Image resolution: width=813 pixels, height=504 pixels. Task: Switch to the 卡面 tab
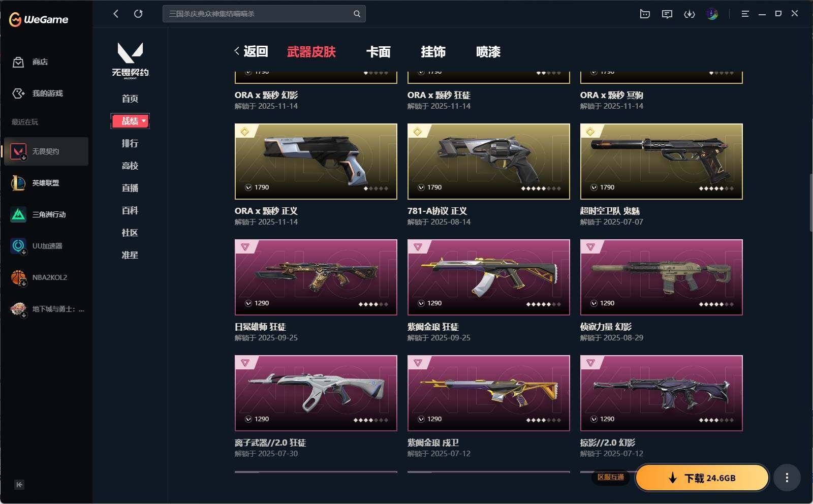(379, 52)
